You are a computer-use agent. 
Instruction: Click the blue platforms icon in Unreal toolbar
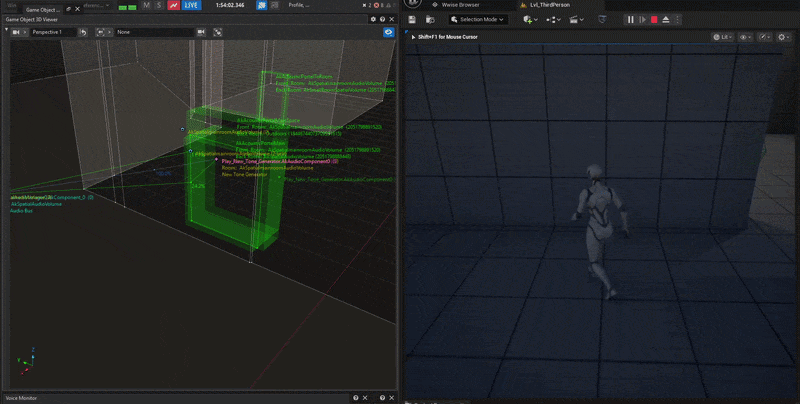click(603, 19)
